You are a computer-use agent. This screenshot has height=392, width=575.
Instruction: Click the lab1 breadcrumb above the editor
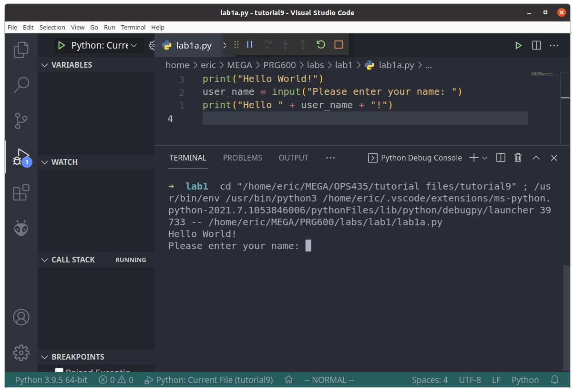click(x=344, y=65)
